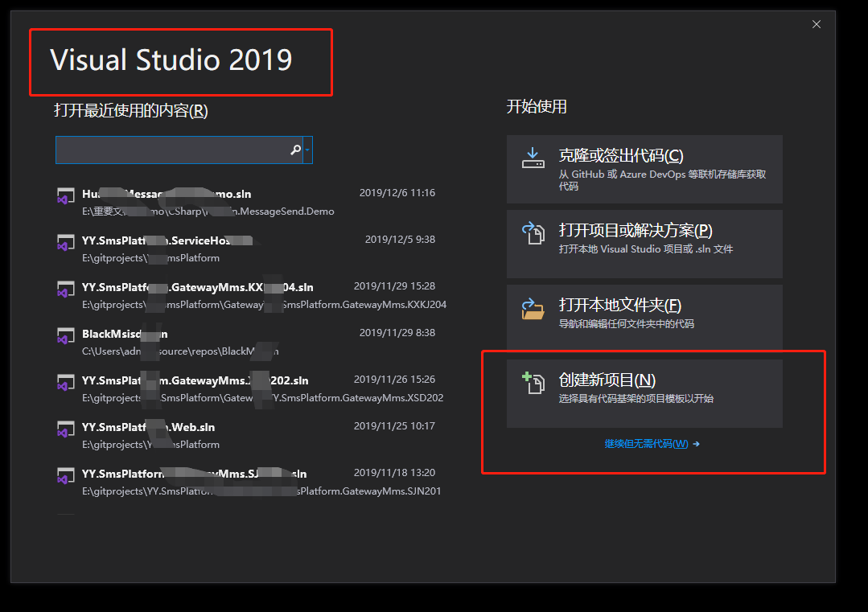Click the open project or solution icon
Viewport: 868px width, 612px height.
point(533,233)
